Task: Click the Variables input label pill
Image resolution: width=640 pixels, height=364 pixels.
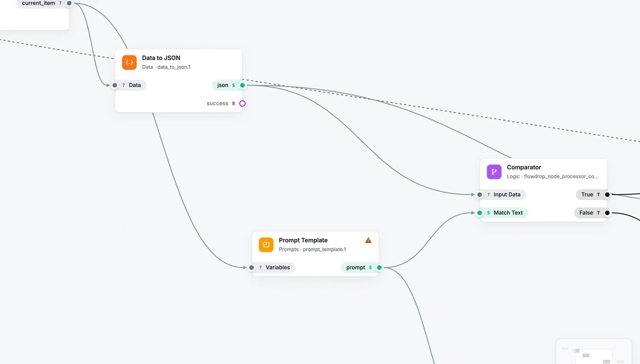Action: tap(274, 268)
